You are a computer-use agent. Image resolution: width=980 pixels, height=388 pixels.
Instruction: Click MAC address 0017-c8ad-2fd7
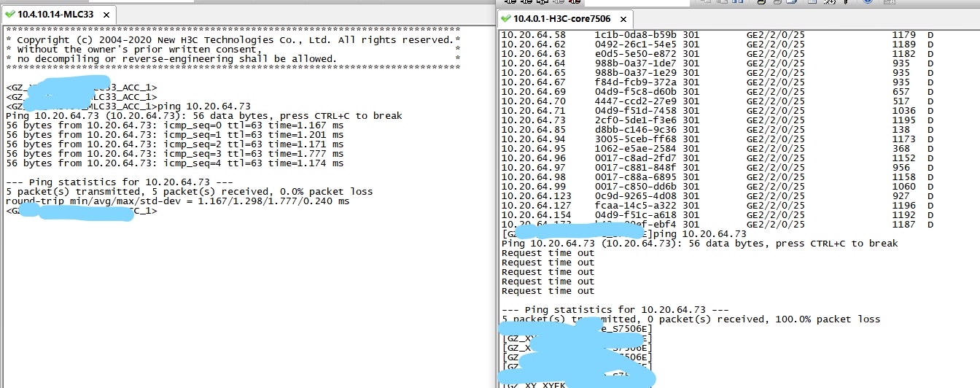[636, 158]
